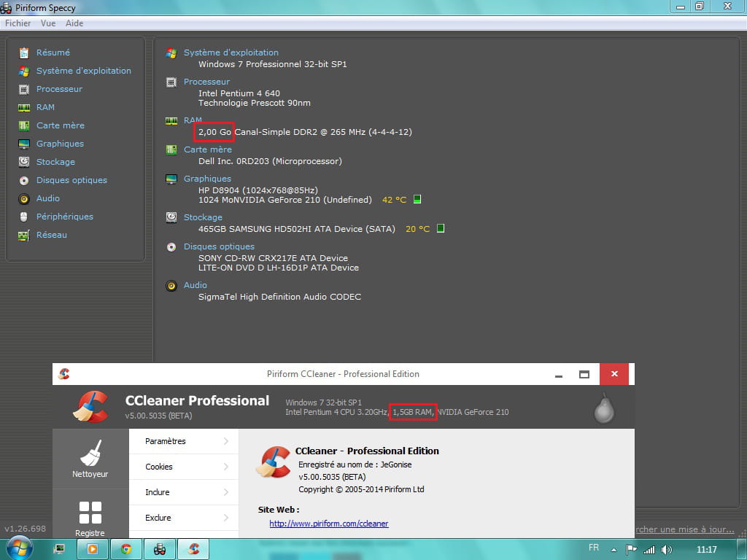This screenshot has width=747, height=560.
Task: Click the "20 °C" storage temperature value
Action: (418, 229)
